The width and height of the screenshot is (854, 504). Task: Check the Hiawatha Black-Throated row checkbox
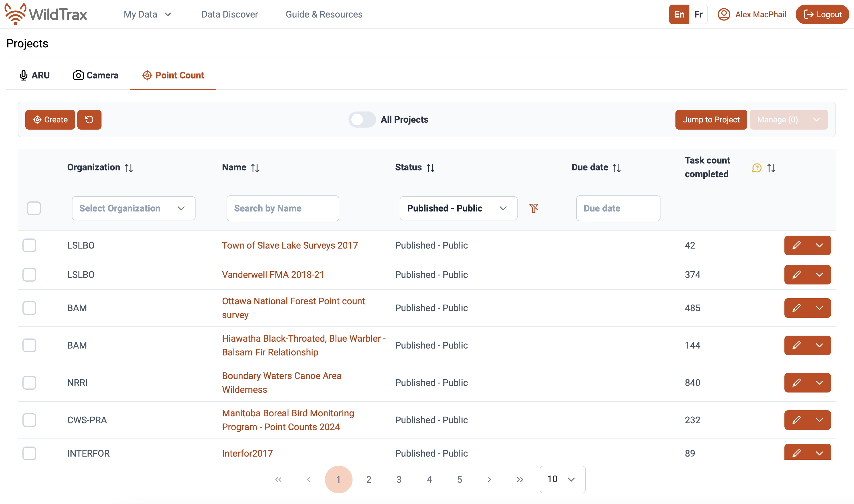(x=29, y=345)
